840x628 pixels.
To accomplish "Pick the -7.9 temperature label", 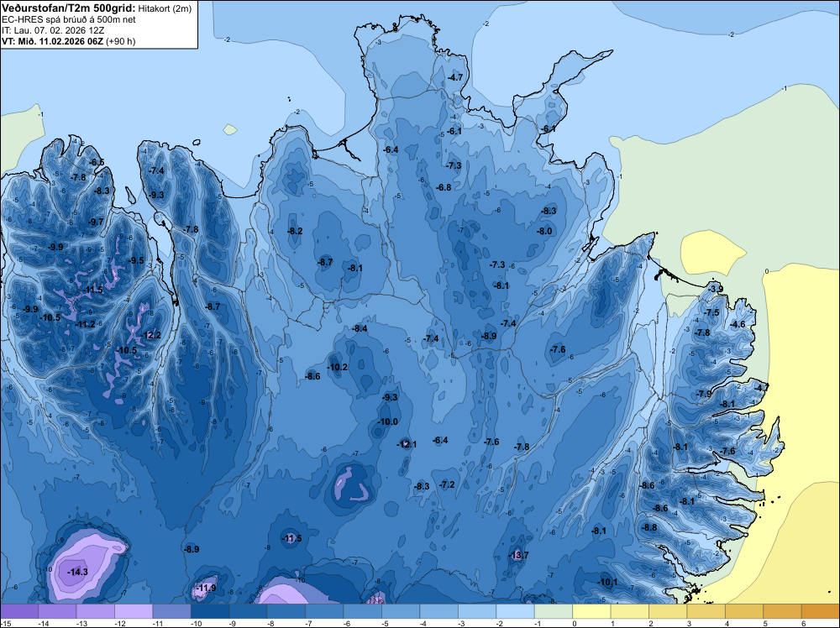I will pyautogui.click(x=705, y=394).
